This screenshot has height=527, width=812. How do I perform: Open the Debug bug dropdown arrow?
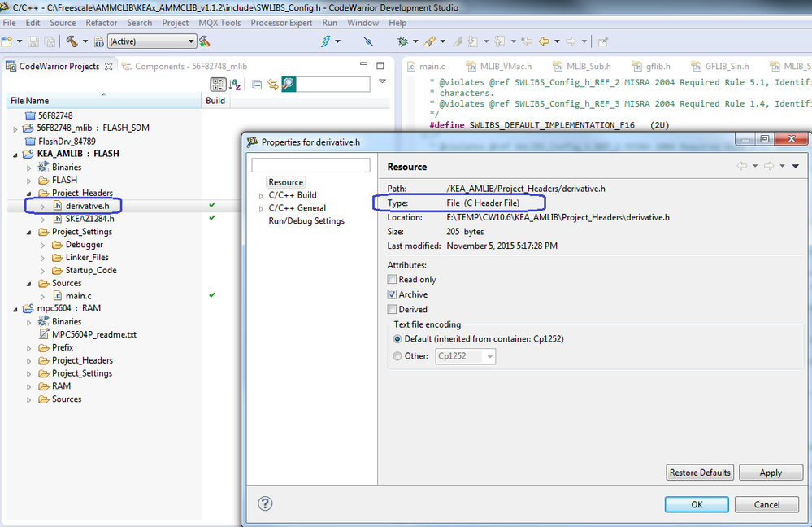pos(415,41)
